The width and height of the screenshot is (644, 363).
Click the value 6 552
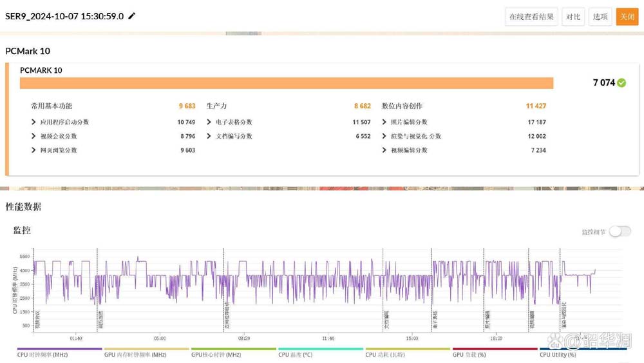point(363,136)
